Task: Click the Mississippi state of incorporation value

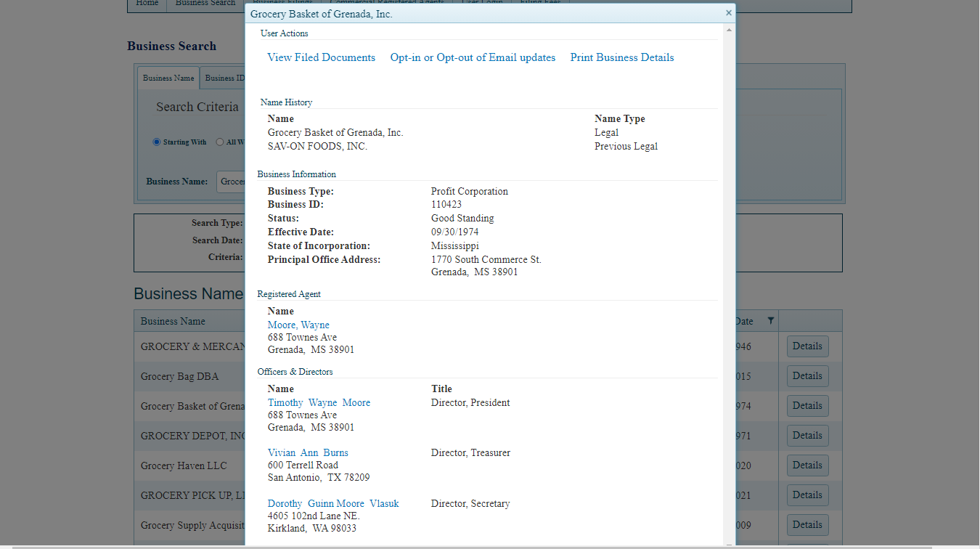Action: 455,245
